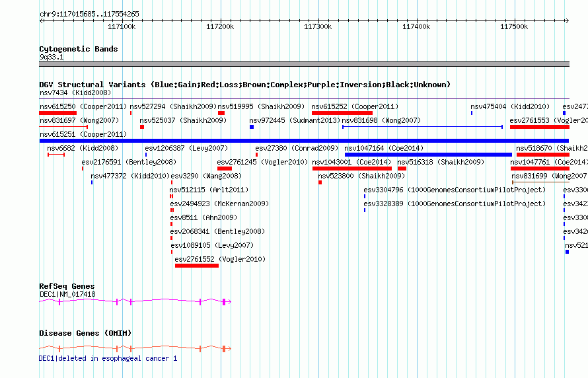Click the nsv525037 red square marker
588x378 pixels.
tap(142, 127)
